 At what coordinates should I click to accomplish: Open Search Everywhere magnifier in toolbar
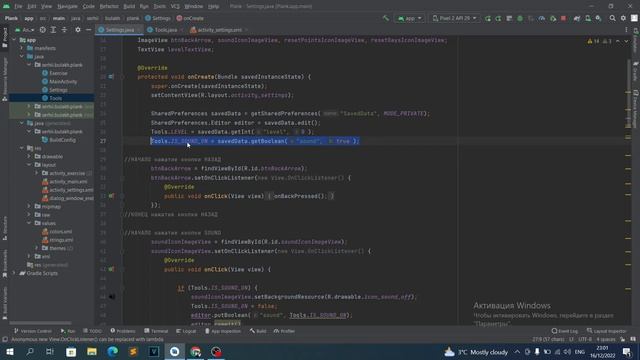[x=612, y=18]
